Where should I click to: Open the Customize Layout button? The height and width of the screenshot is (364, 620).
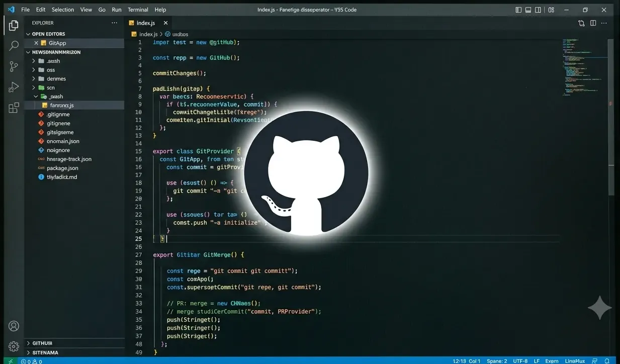pyautogui.click(x=551, y=10)
